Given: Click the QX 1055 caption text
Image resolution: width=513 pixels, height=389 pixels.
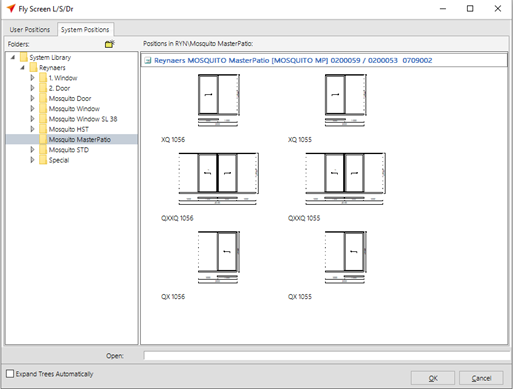Looking at the screenshot, I should (x=300, y=297).
